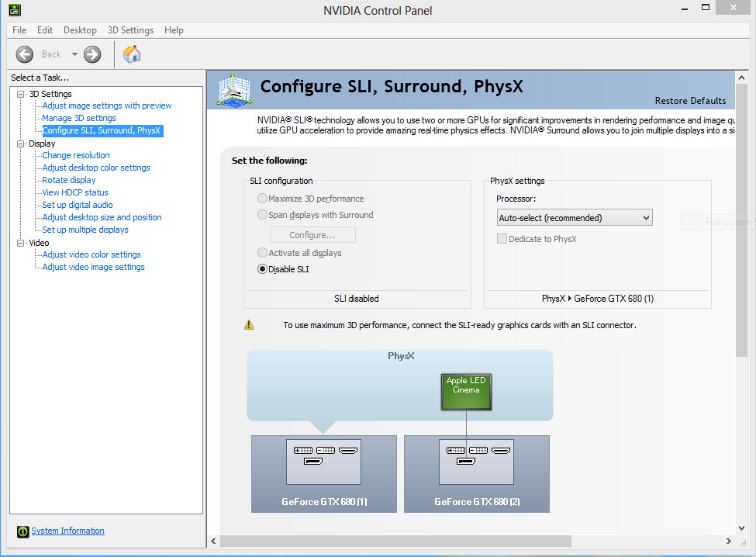Click the Display tree category label
Viewport: 756px width, 557px height.
point(42,144)
